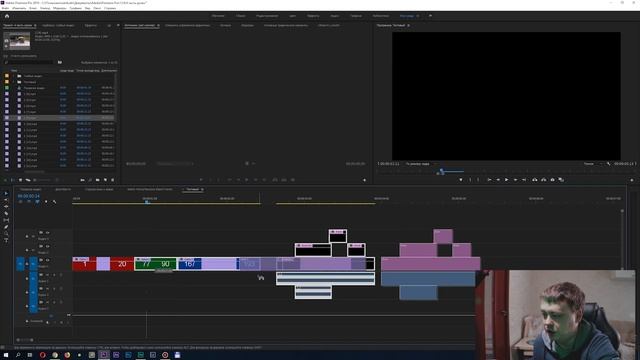Toggle V1 track lock
Screen dimensions: 640x360
tap(27, 264)
